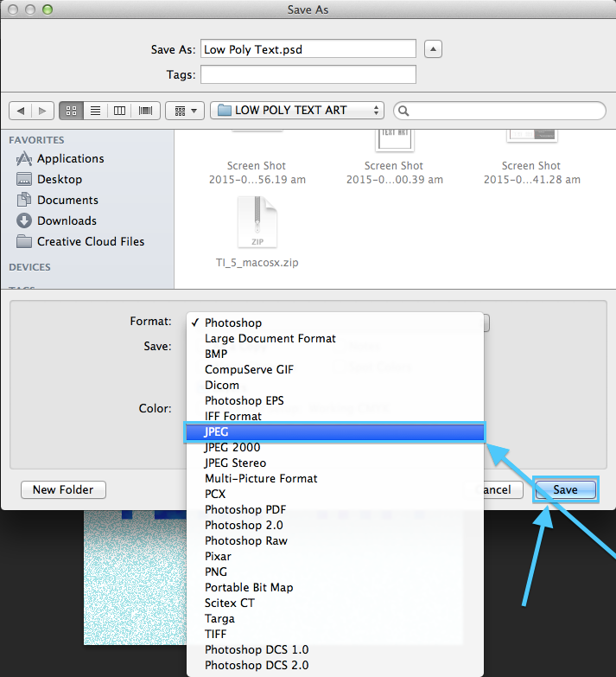Choose Multi-Picture Format
The image size is (616, 677).
(335, 478)
